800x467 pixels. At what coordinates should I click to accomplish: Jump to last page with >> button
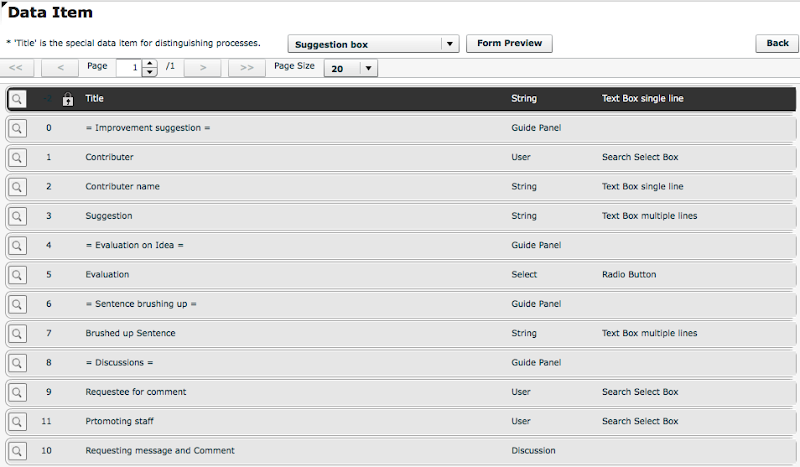tap(247, 68)
